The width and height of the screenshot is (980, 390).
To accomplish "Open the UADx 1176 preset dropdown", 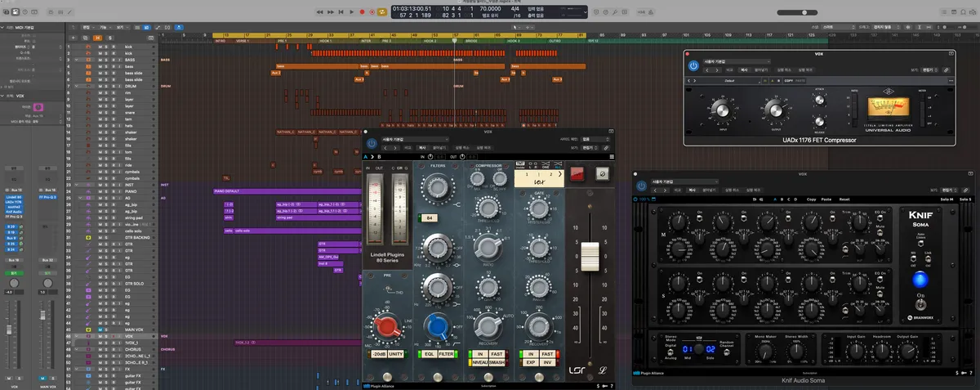I will click(737, 61).
